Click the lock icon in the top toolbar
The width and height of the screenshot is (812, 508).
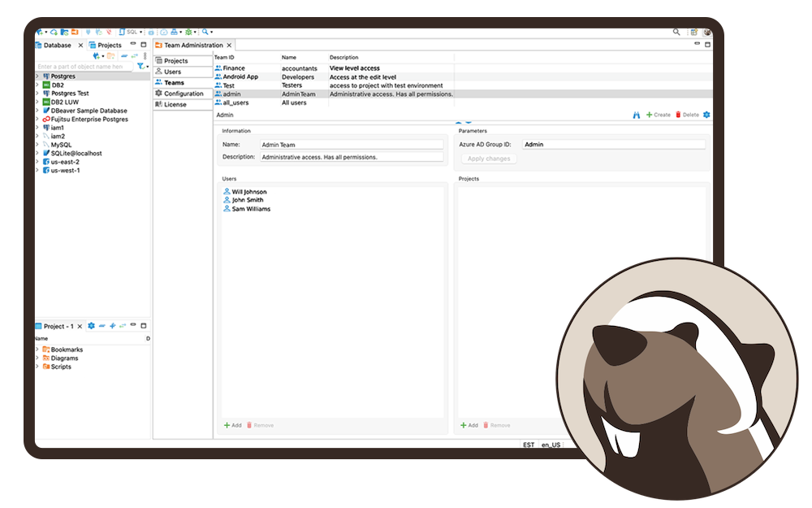point(151,33)
